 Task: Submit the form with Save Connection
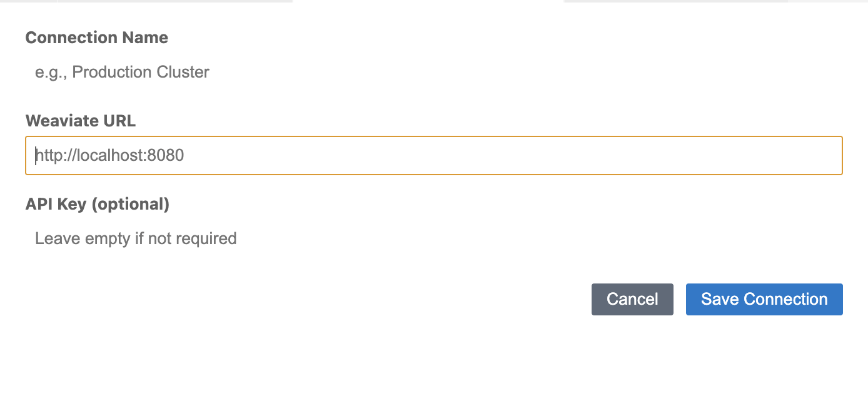pos(764,299)
